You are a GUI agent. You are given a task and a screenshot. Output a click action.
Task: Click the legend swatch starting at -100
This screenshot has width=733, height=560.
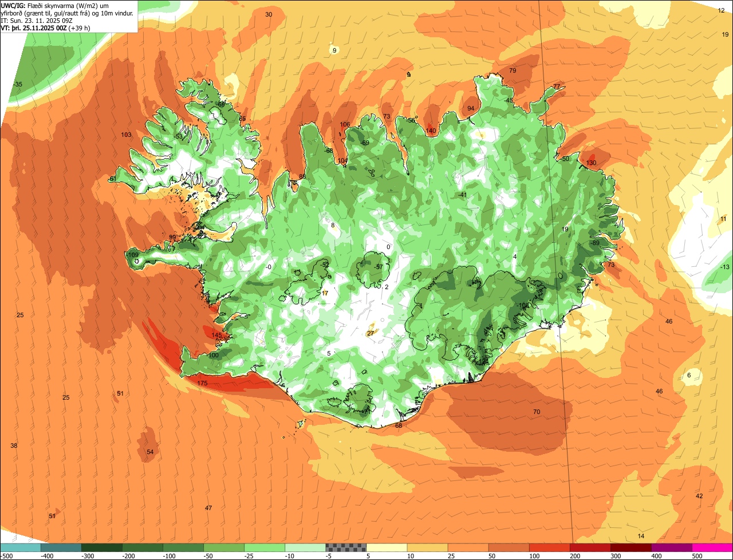(183, 547)
